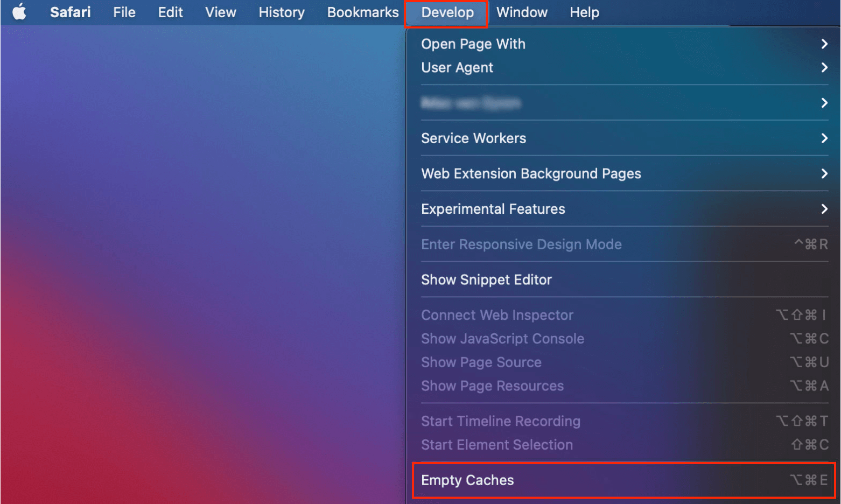Open the Apple menu logo

click(19, 12)
